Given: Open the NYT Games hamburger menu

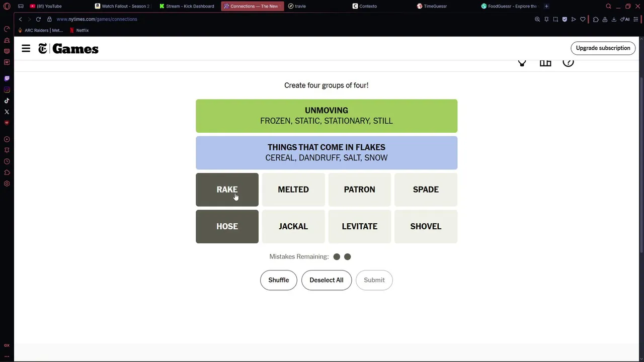Looking at the screenshot, I should click(26, 48).
